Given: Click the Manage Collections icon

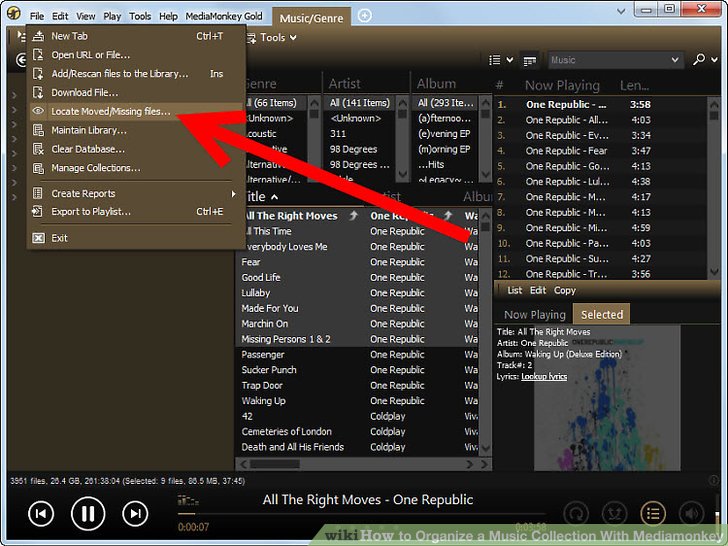Looking at the screenshot, I should point(38,168).
